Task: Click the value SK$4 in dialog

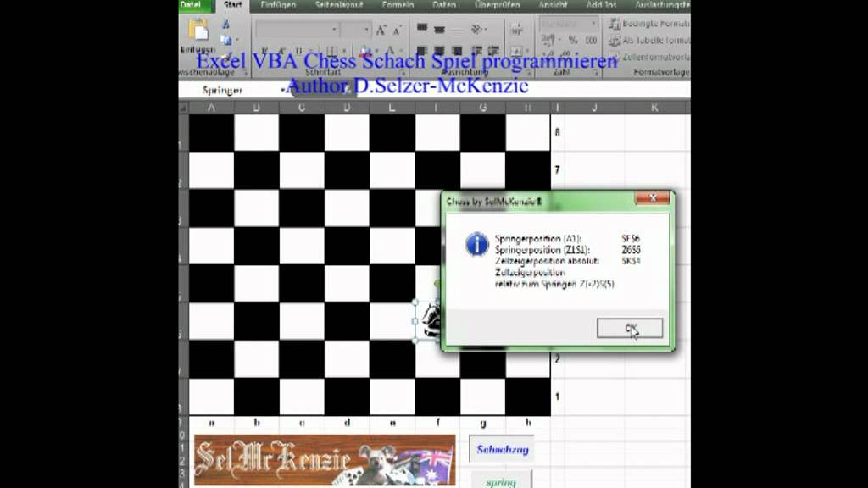Action: [631, 261]
